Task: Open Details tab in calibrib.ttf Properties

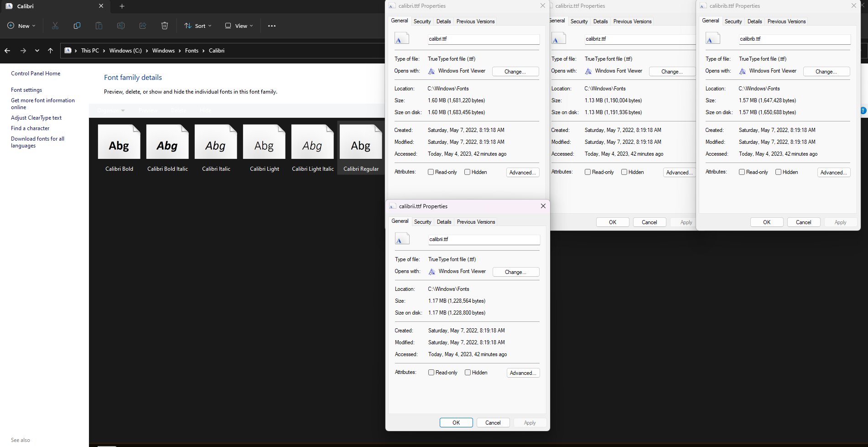Action: click(754, 21)
